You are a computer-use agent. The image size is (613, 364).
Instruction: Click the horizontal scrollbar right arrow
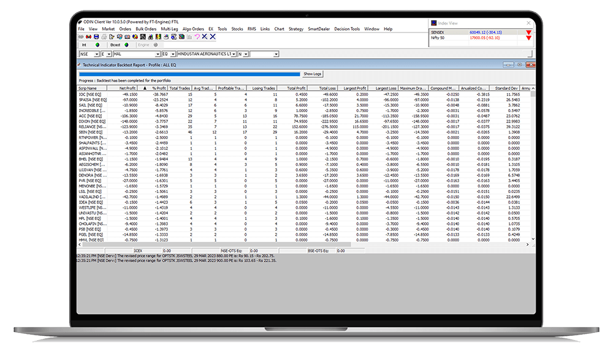tap(527, 245)
